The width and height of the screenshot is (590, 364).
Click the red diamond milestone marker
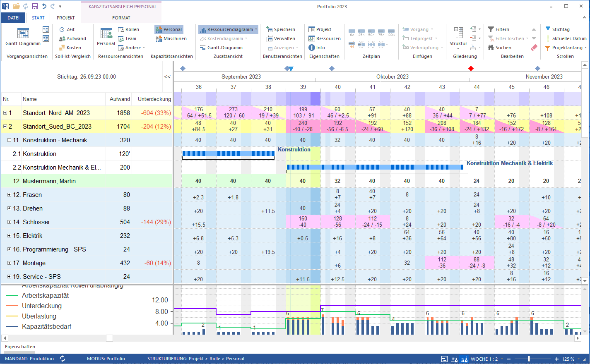click(471, 68)
